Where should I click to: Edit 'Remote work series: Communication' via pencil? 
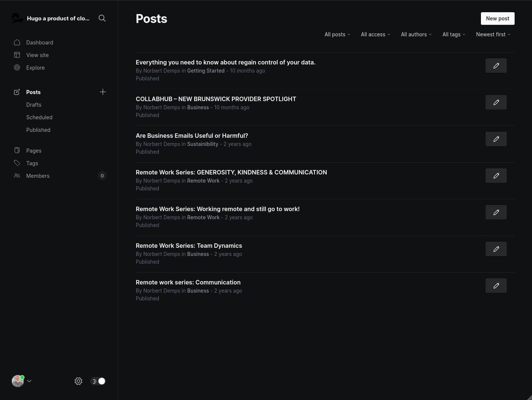[x=496, y=286]
